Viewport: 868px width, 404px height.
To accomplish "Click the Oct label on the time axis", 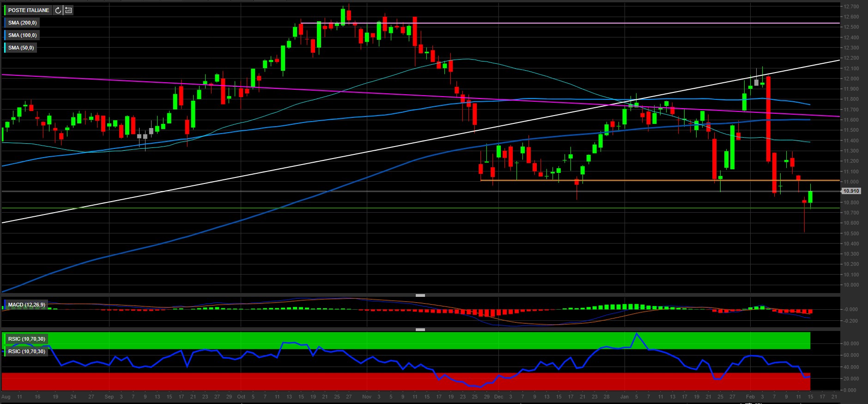I will click(x=241, y=397).
